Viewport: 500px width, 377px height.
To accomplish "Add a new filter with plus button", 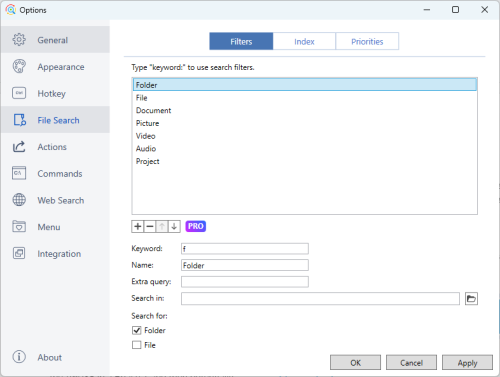I will pyautogui.click(x=137, y=227).
